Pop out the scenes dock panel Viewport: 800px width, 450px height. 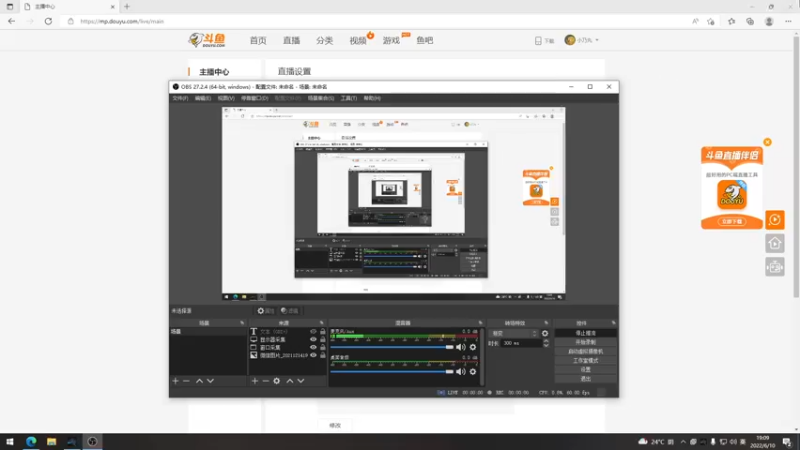coord(242,323)
